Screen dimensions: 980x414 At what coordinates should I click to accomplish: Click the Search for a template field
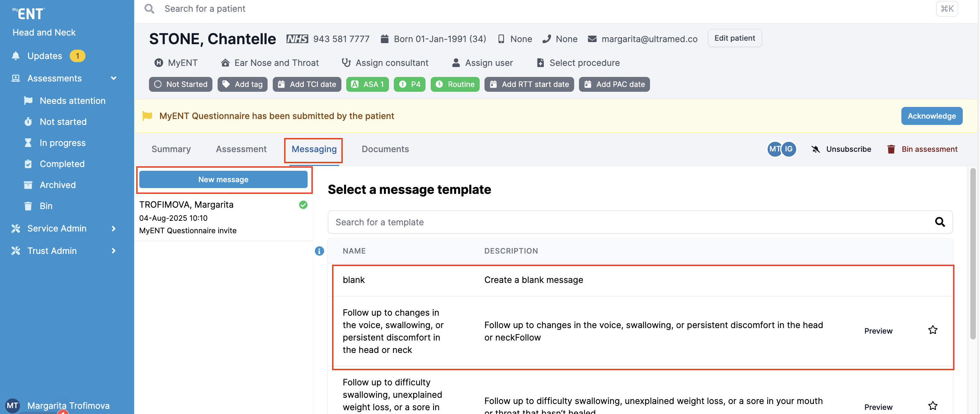tap(628, 222)
